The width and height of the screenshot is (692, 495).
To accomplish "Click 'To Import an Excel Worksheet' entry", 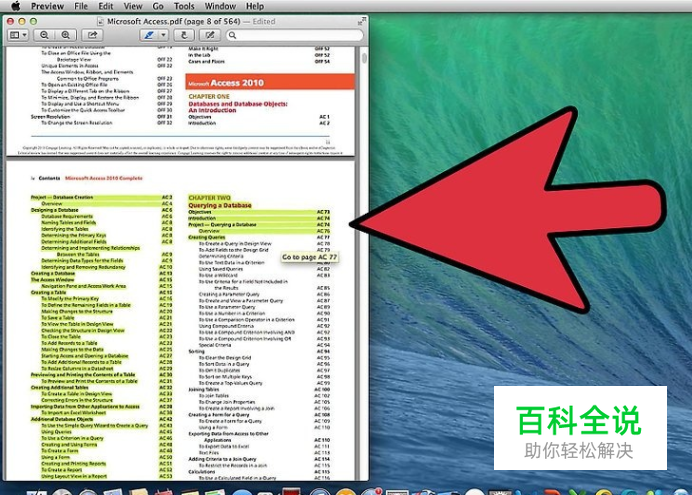I will coord(74,413).
